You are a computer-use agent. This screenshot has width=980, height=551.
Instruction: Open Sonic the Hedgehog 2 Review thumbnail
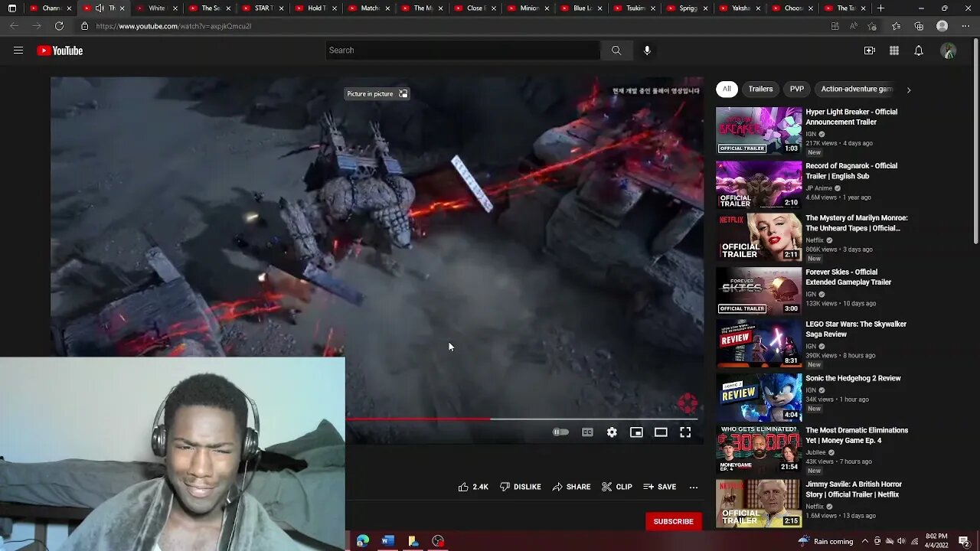[759, 396]
